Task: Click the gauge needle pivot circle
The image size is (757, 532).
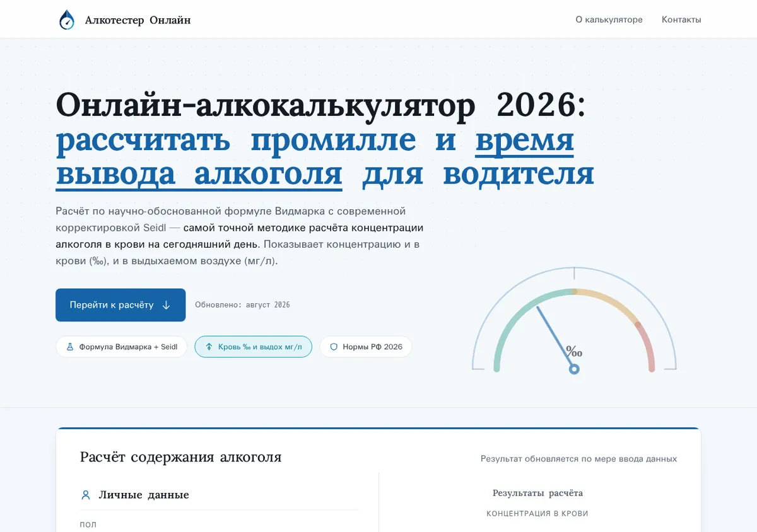Action: [x=574, y=369]
